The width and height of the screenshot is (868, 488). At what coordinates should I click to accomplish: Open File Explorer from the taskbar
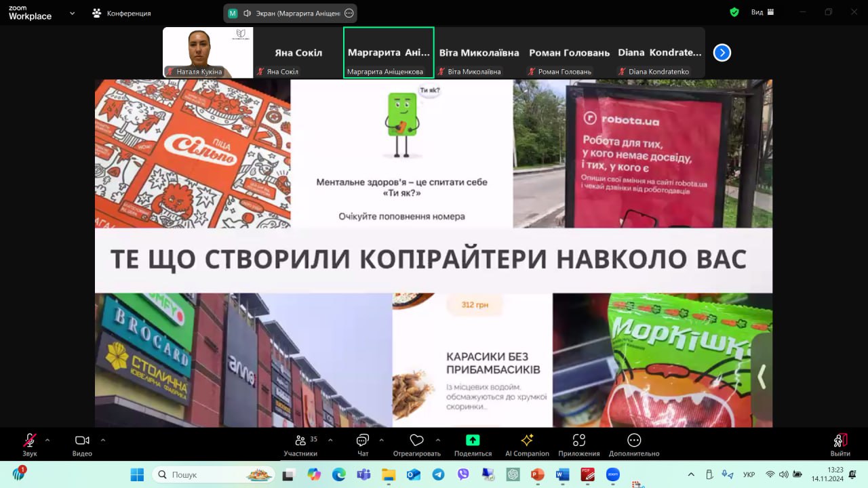click(x=389, y=474)
